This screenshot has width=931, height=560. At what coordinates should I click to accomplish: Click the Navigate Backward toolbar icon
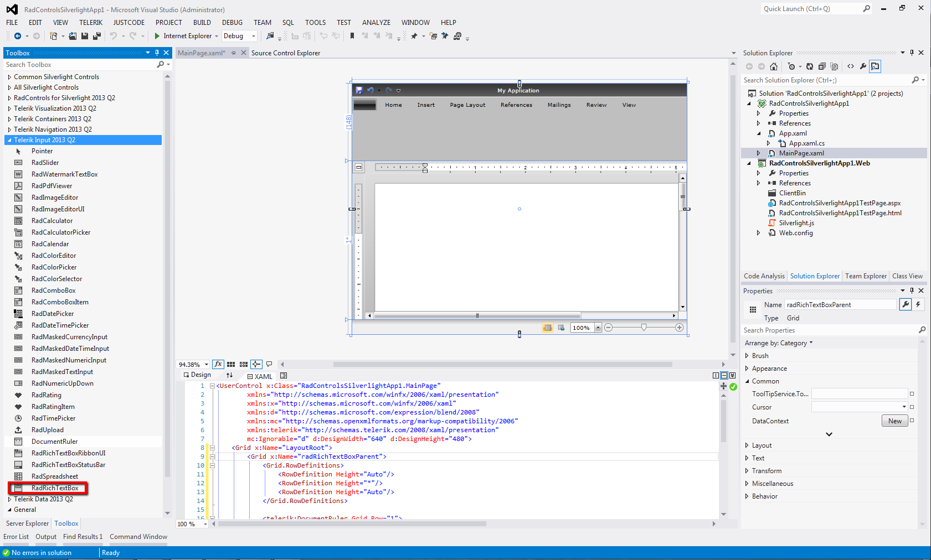click(18, 36)
